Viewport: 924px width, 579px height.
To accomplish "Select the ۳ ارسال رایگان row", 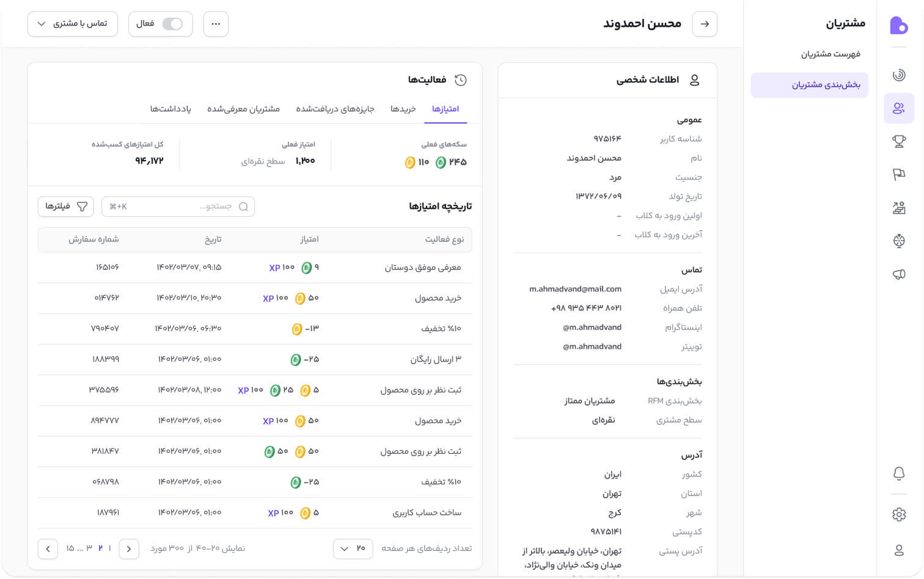I will click(255, 360).
